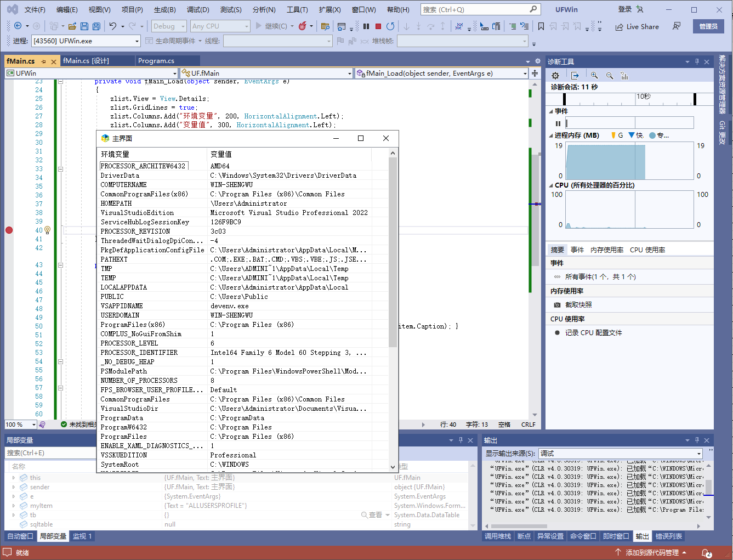The height and width of the screenshot is (560, 733).
Task: Click the reset view bar-chart icon
Action: [x=624, y=76]
